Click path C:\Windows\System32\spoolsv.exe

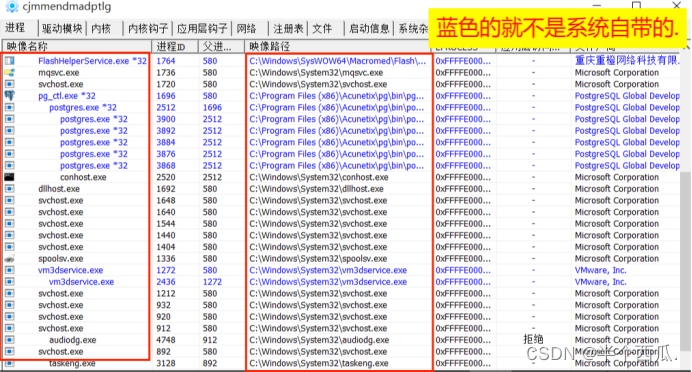(318, 259)
